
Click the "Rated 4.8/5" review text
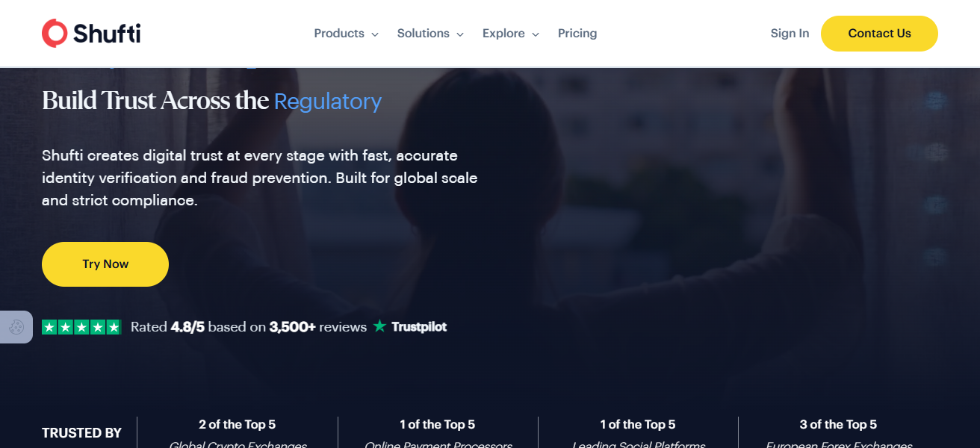(x=167, y=327)
